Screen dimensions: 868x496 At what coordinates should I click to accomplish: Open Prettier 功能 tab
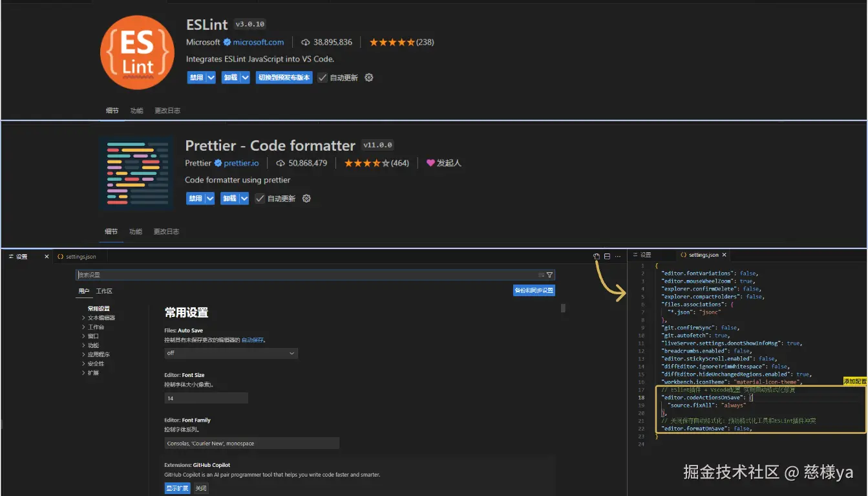click(136, 232)
